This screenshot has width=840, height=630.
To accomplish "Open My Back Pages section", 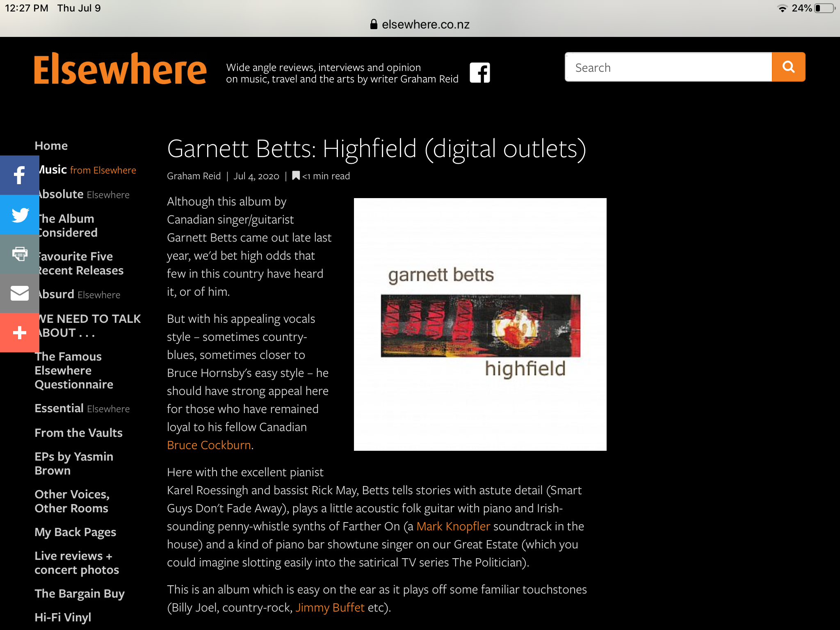I will point(75,532).
